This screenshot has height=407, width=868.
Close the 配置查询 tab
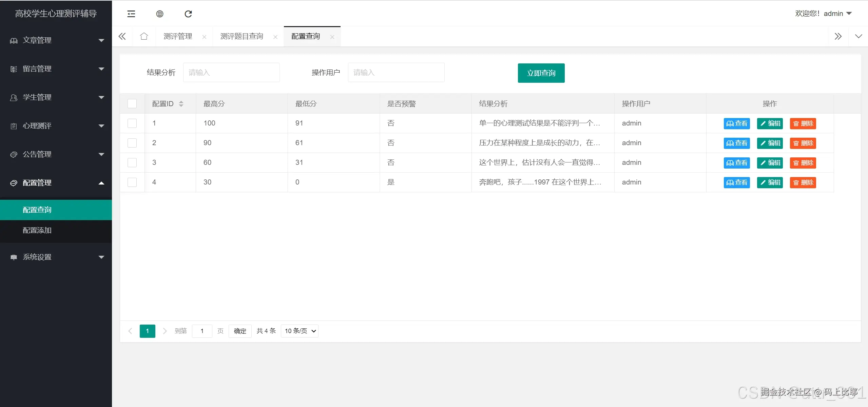[x=332, y=37]
